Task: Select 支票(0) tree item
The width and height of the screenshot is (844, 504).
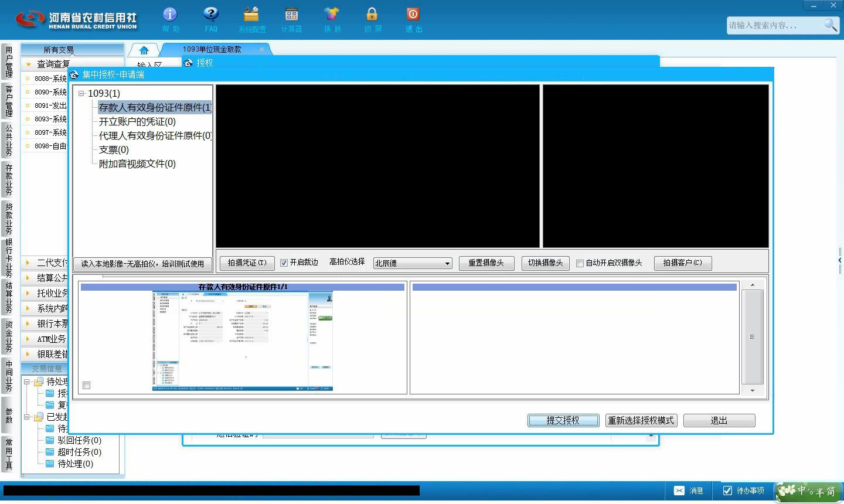Action: pos(114,149)
